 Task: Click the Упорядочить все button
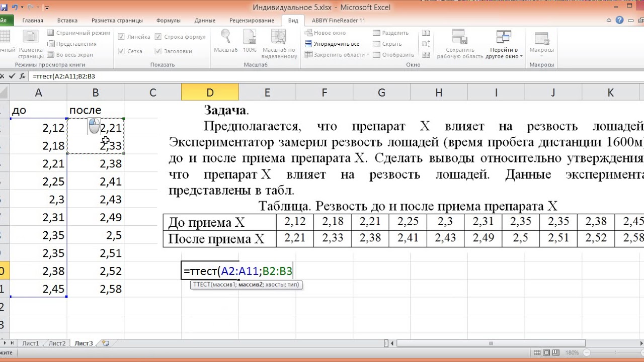pos(332,44)
